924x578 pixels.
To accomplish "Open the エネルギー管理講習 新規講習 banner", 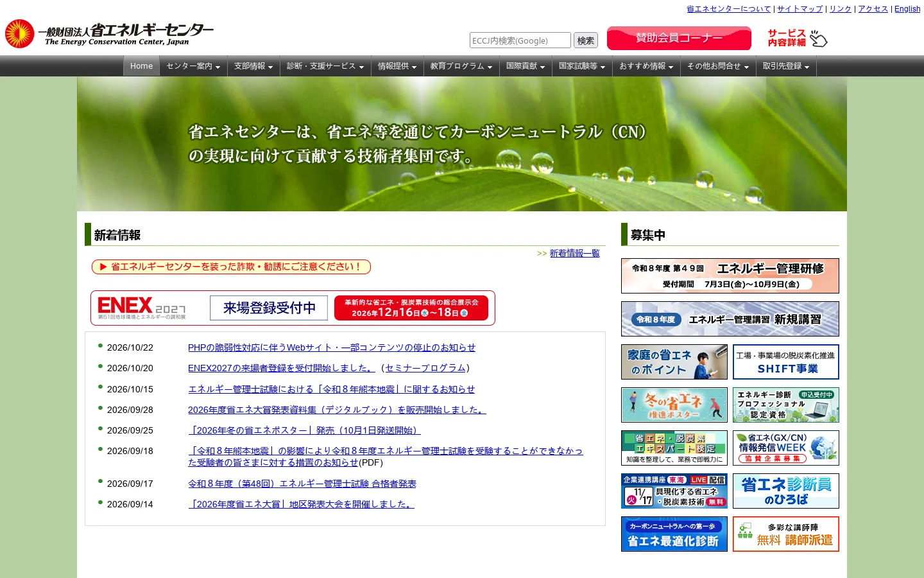I will [x=730, y=319].
